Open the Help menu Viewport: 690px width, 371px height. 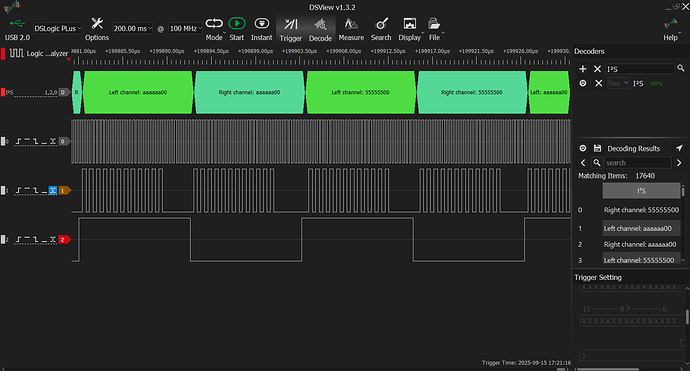[670, 29]
